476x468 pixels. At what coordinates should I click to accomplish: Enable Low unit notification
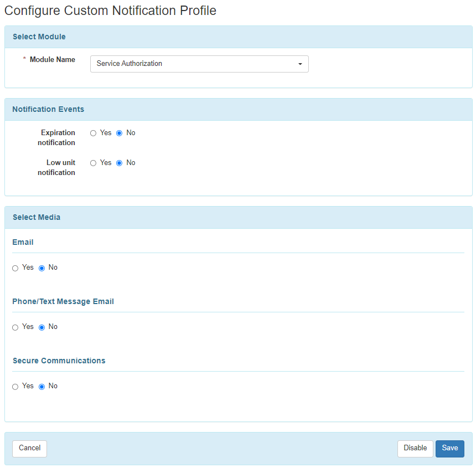click(x=93, y=163)
